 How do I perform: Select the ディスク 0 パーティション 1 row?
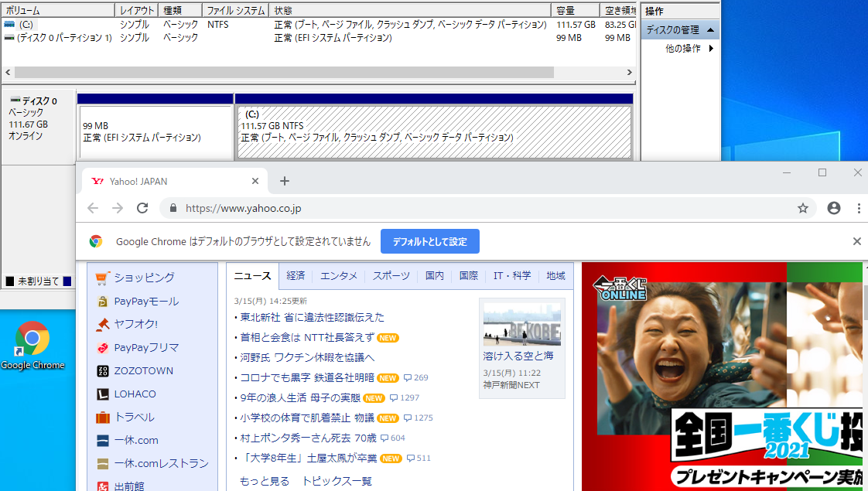click(x=319, y=38)
